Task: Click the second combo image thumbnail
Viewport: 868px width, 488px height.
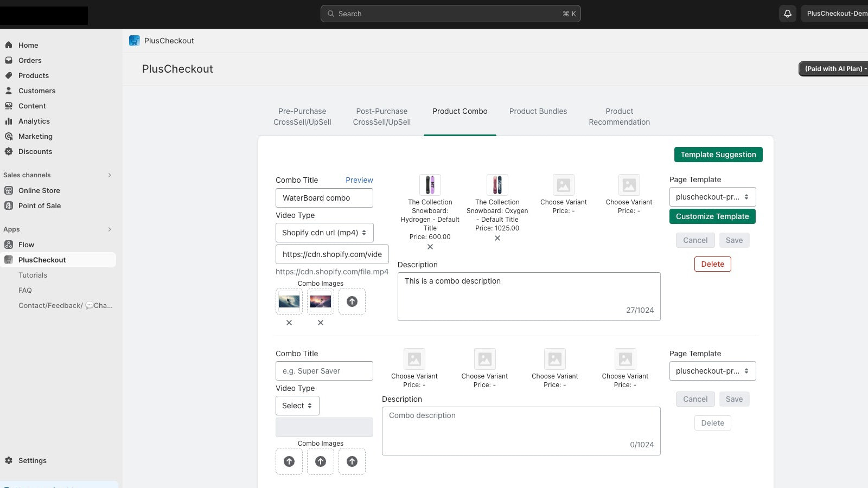Action: click(x=321, y=301)
